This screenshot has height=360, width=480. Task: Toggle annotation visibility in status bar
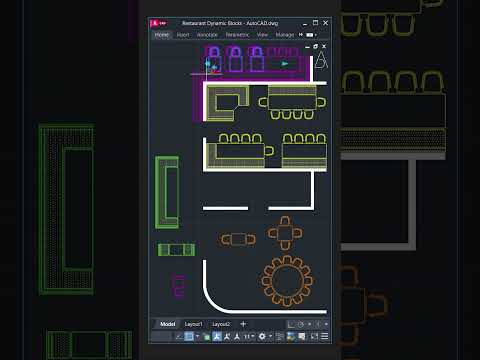217,336
